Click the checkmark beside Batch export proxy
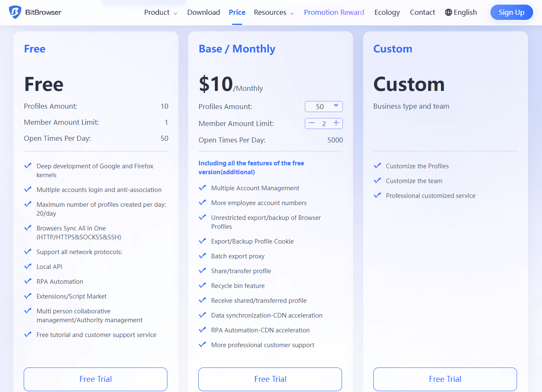Viewport: 542px width, 392px height. pyautogui.click(x=203, y=256)
